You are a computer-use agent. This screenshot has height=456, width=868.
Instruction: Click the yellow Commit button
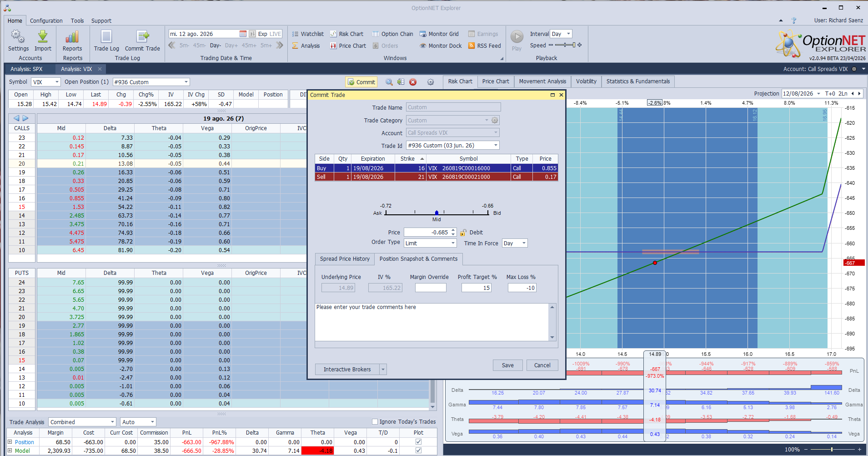pos(361,82)
